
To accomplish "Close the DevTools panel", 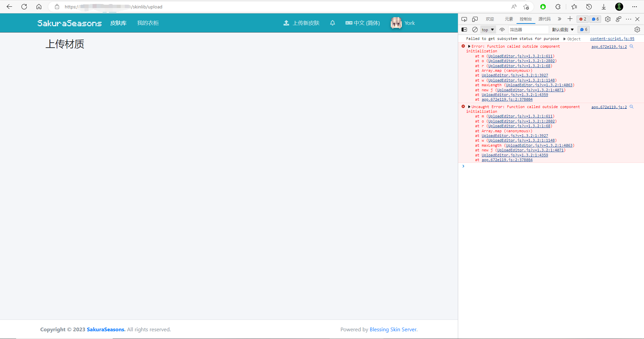I will [x=637, y=19].
